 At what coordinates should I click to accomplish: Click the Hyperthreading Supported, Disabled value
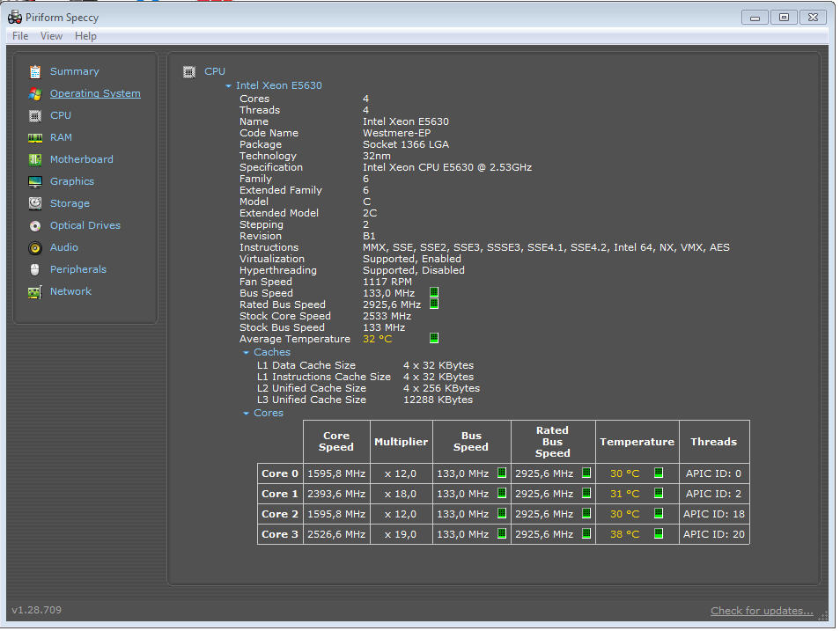(414, 270)
